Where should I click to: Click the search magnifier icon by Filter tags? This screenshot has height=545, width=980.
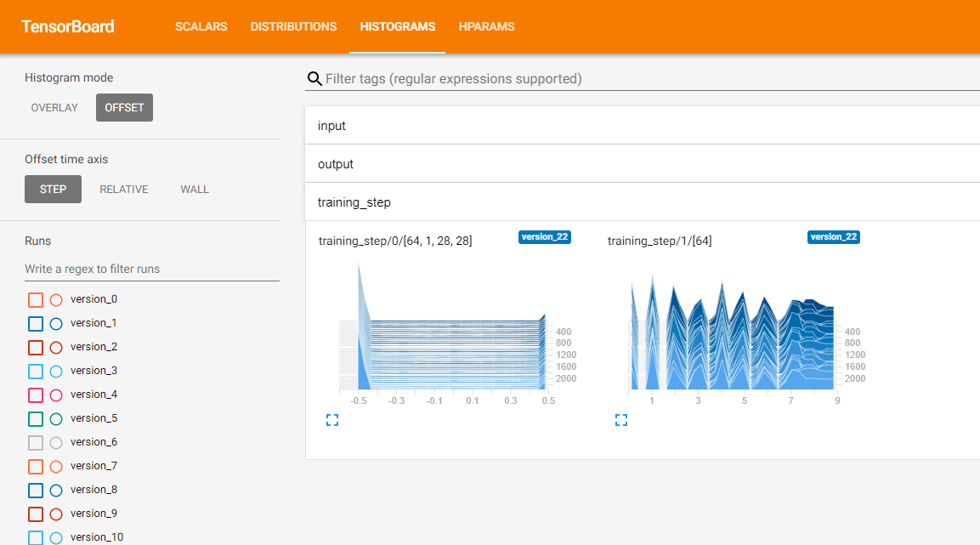coord(314,79)
